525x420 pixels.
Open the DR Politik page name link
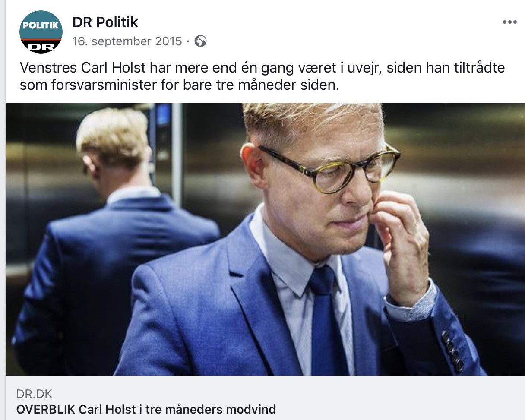coord(105,22)
